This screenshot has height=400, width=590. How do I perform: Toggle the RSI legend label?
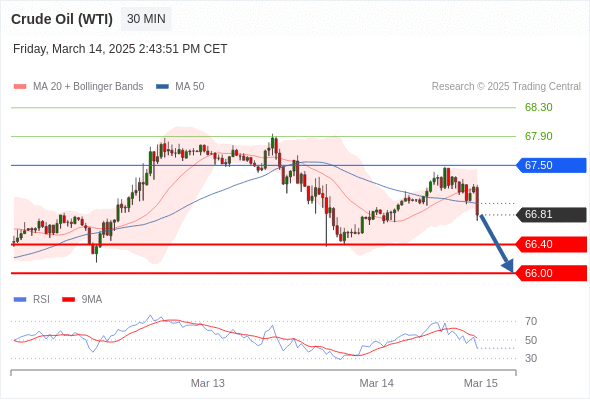pos(41,300)
